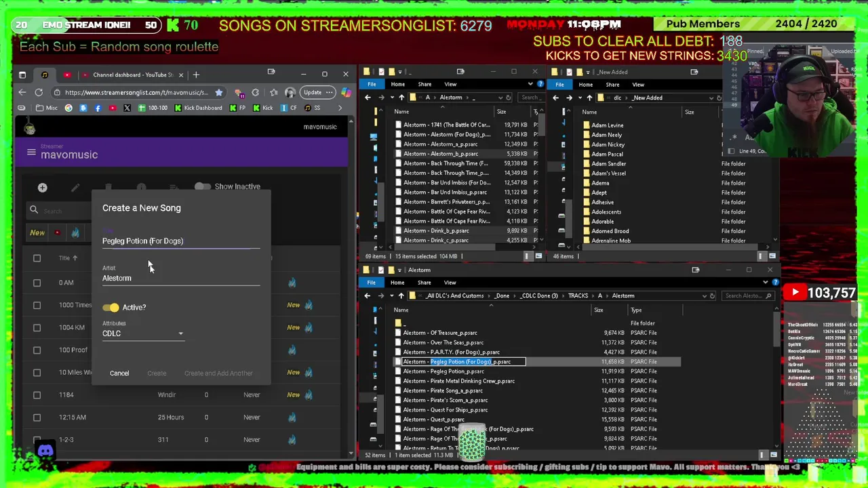Image resolution: width=868 pixels, height=488 pixels.
Task: Click the Create button in dialog
Action: click(x=157, y=373)
